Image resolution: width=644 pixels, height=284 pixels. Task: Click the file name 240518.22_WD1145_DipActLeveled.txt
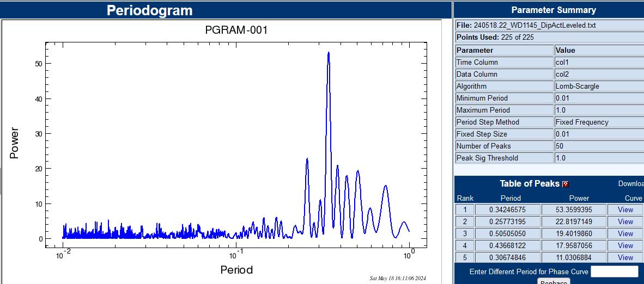pyautogui.click(x=534, y=26)
